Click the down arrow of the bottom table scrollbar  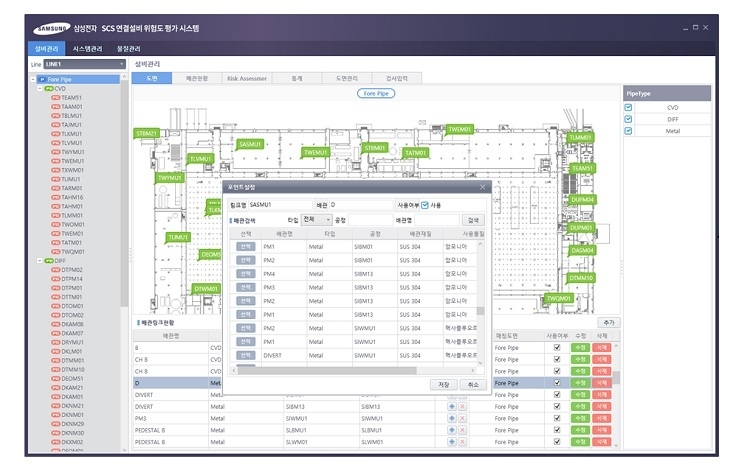coord(616,445)
